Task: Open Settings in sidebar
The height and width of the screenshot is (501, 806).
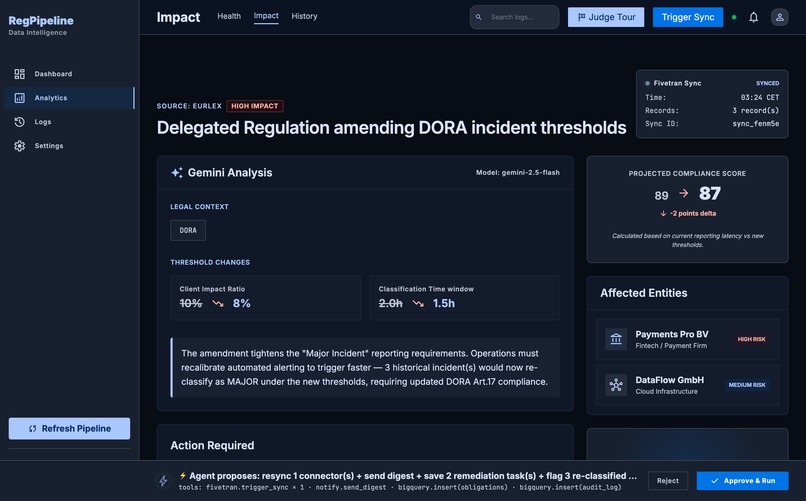Action: click(x=69, y=146)
